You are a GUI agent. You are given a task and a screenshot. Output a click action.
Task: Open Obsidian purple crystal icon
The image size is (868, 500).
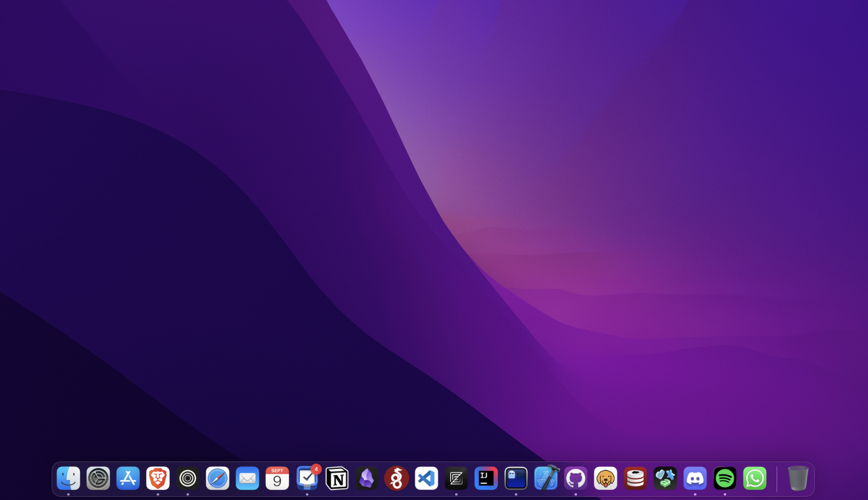pyautogui.click(x=367, y=478)
